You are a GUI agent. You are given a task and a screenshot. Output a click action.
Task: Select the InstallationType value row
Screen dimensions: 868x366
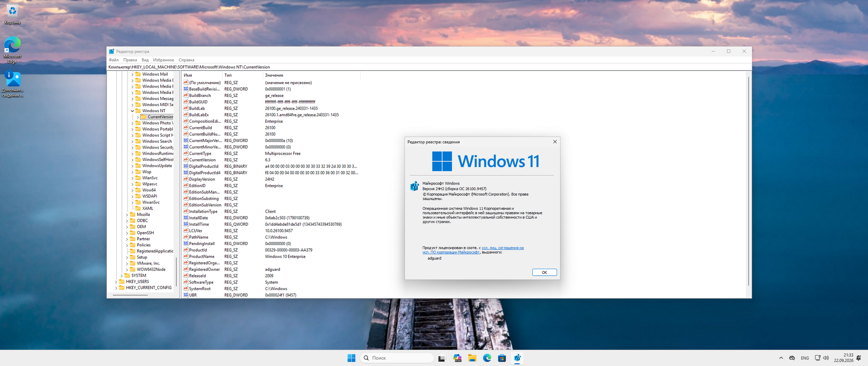coord(271,211)
